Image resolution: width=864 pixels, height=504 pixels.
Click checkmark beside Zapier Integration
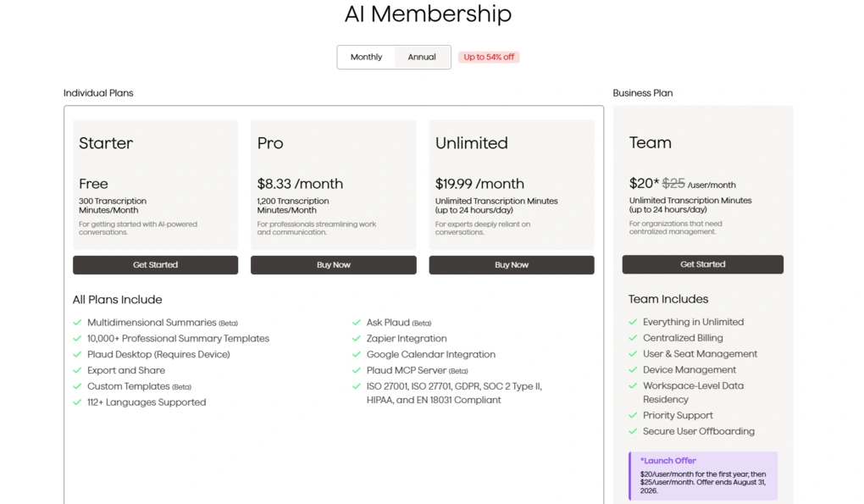pyautogui.click(x=357, y=339)
